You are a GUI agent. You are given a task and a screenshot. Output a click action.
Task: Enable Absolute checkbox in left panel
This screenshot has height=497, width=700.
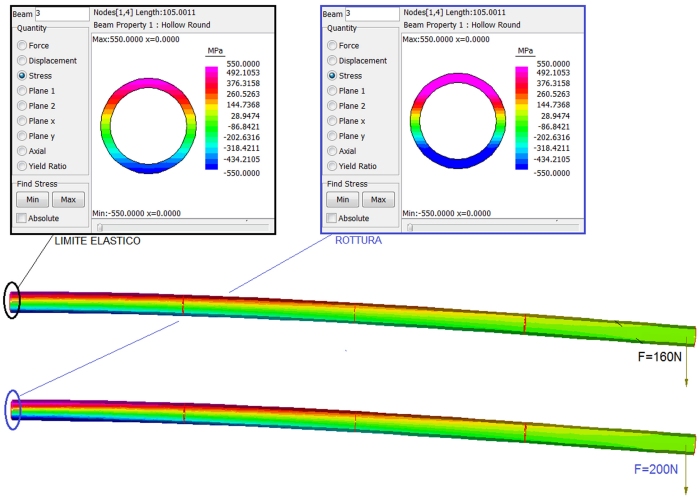tap(22, 218)
